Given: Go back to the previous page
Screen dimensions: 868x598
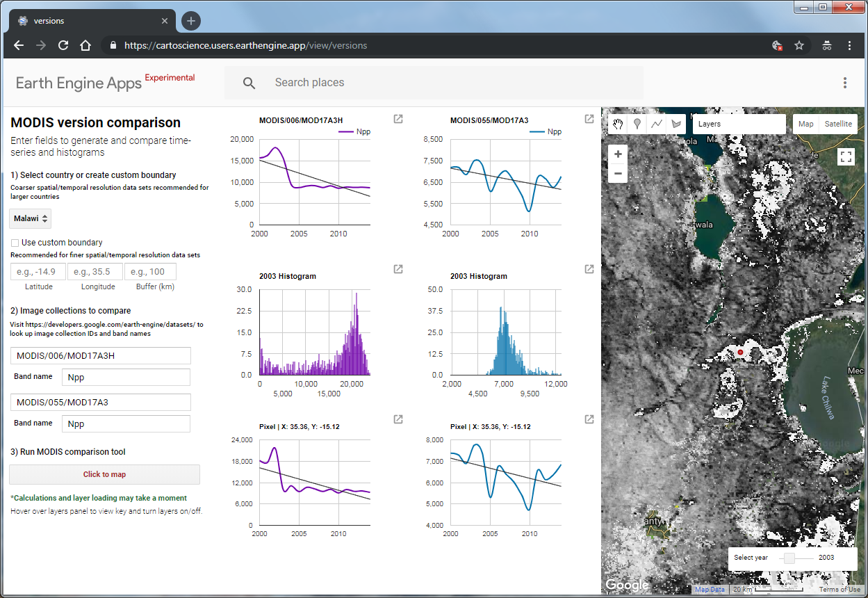Looking at the screenshot, I should coord(19,45).
